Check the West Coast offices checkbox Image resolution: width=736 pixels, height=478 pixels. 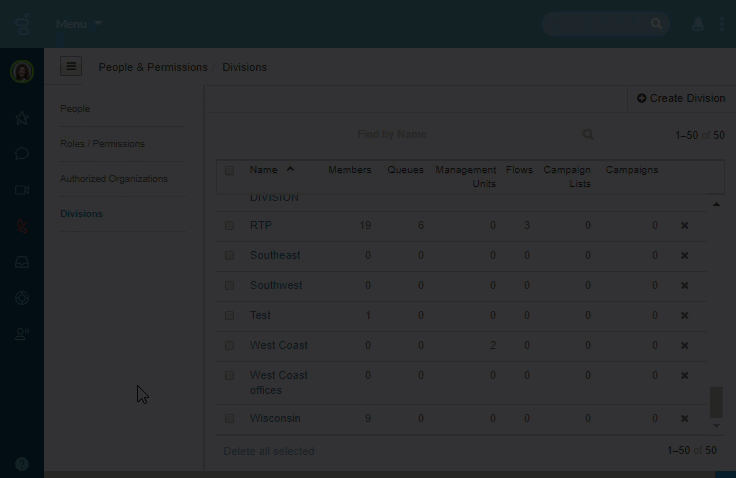[229, 376]
